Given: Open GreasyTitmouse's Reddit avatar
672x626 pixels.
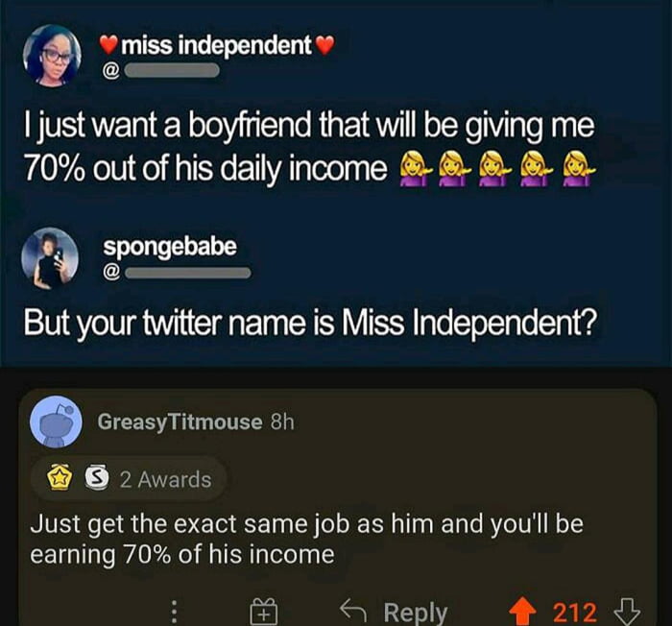Looking at the screenshot, I should pyautogui.click(x=56, y=421).
